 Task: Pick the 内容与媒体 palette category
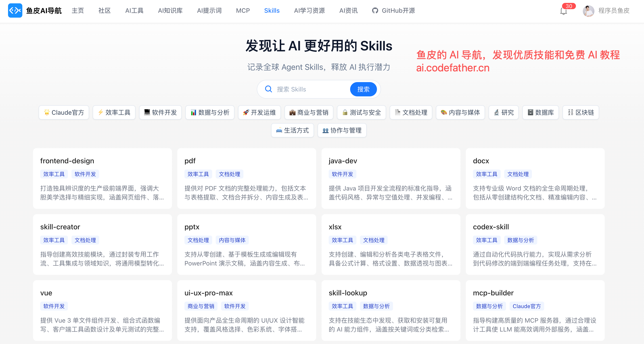pos(460,112)
